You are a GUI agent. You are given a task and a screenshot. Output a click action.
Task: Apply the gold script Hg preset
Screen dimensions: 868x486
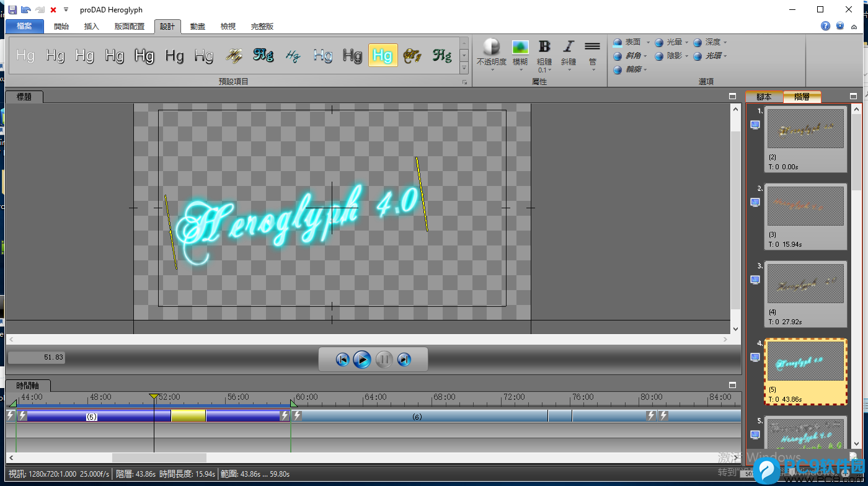click(234, 55)
